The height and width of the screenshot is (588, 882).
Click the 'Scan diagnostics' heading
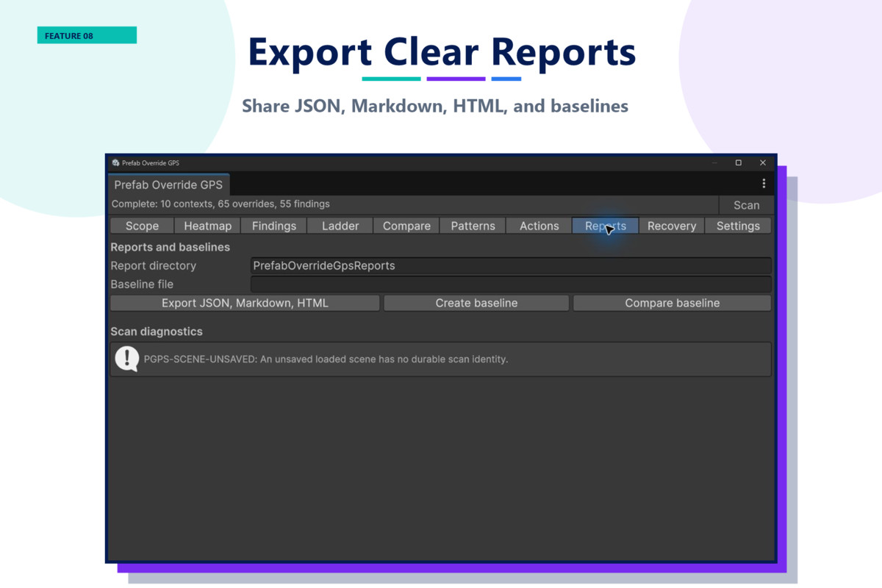pos(157,331)
